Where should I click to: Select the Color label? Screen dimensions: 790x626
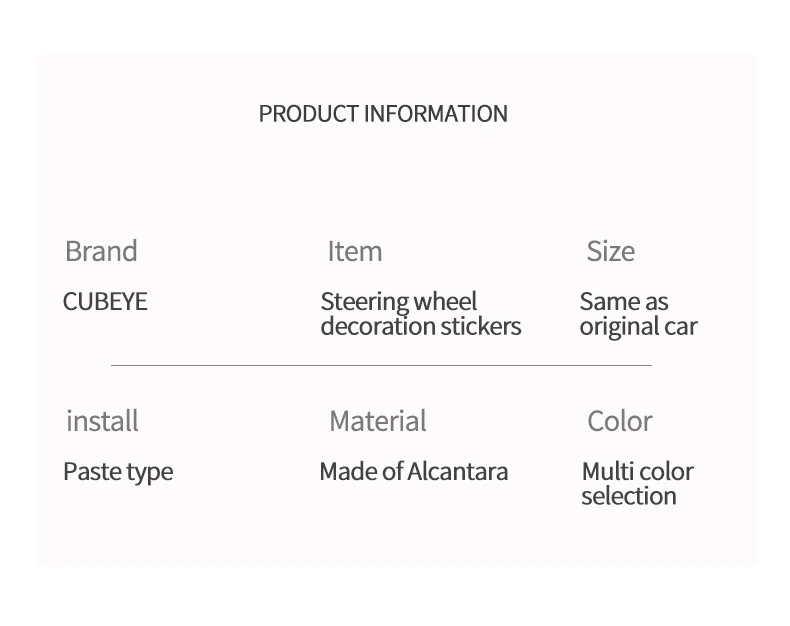(620, 421)
